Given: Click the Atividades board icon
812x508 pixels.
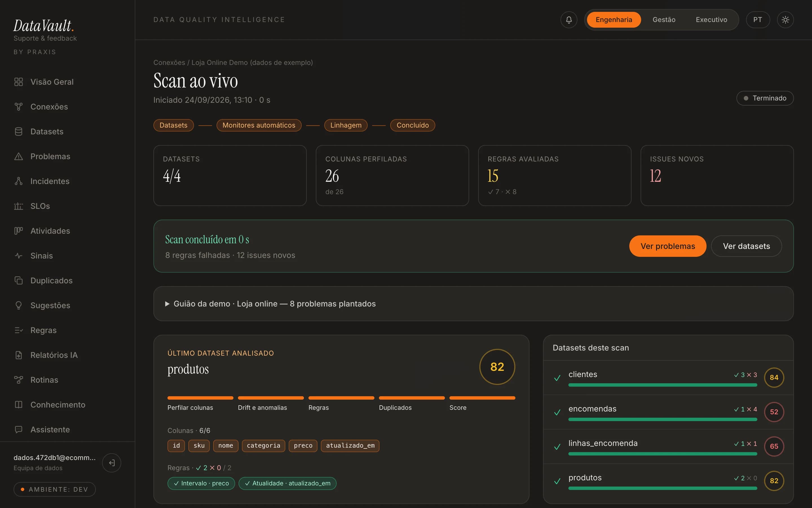Looking at the screenshot, I should coord(18,231).
